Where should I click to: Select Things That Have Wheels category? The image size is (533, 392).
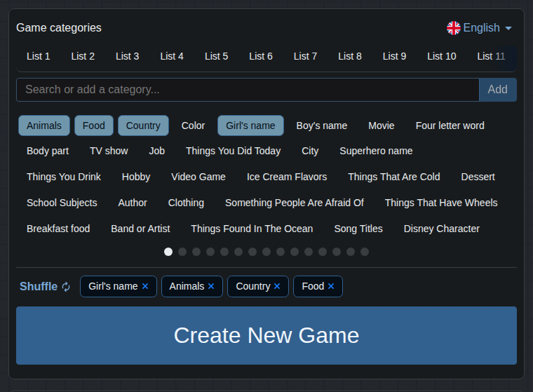tap(441, 203)
